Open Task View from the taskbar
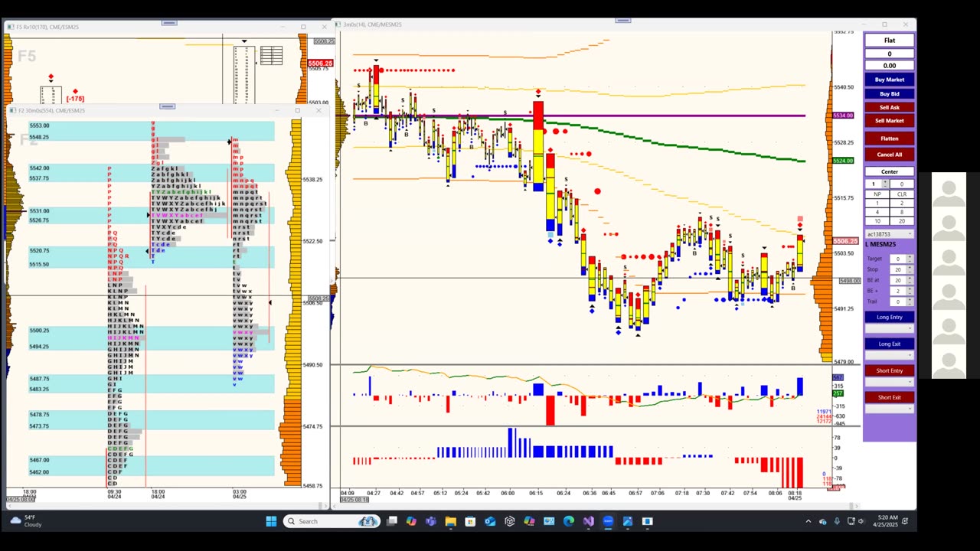 pyautogui.click(x=391, y=521)
